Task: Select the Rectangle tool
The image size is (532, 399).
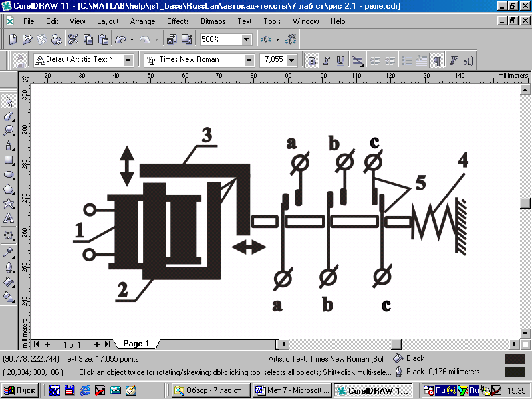Action: point(9,160)
